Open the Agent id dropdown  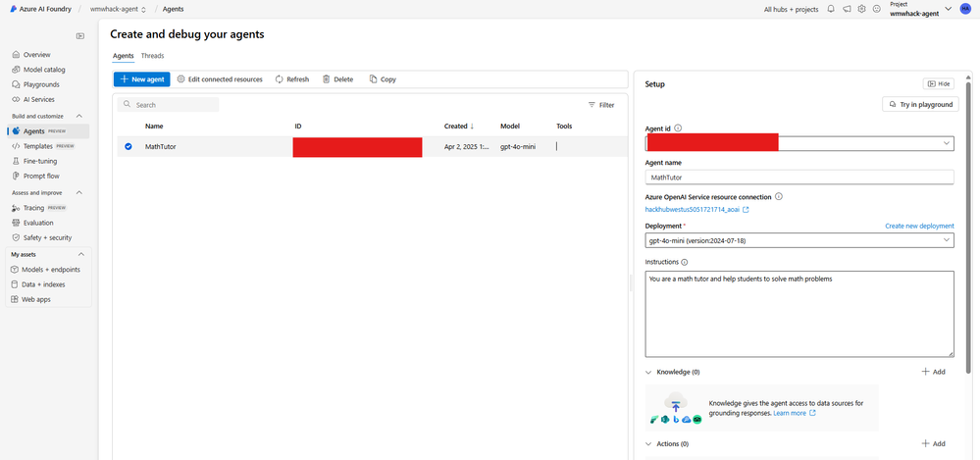coord(799,143)
